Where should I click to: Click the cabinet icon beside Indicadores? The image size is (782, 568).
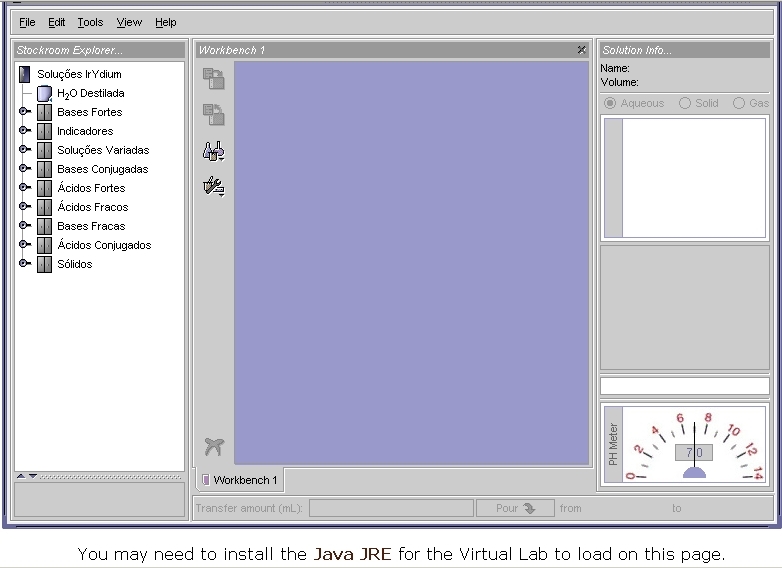[x=44, y=131]
